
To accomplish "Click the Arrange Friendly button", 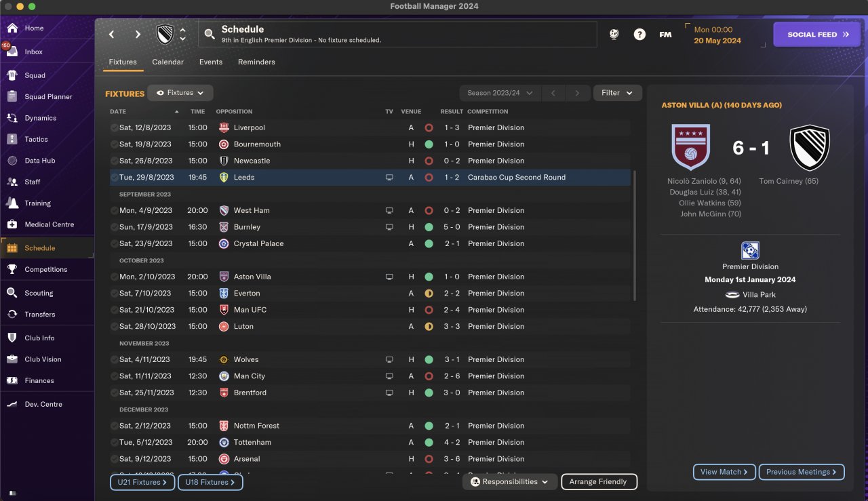I will [x=599, y=482].
